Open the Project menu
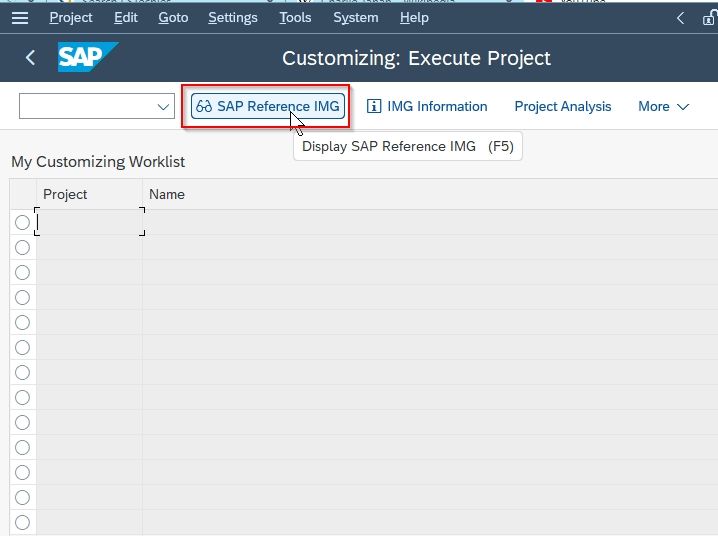718x536 pixels. (71, 18)
